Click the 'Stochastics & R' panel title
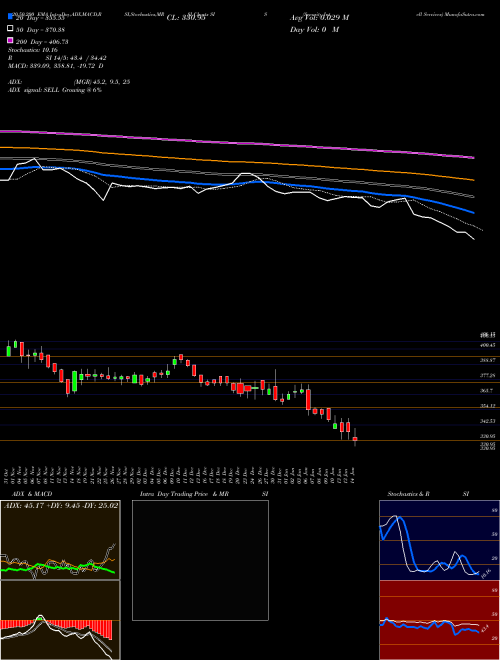Image resolution: width=500 pixels, height=660 pixels. click(408, 494)
